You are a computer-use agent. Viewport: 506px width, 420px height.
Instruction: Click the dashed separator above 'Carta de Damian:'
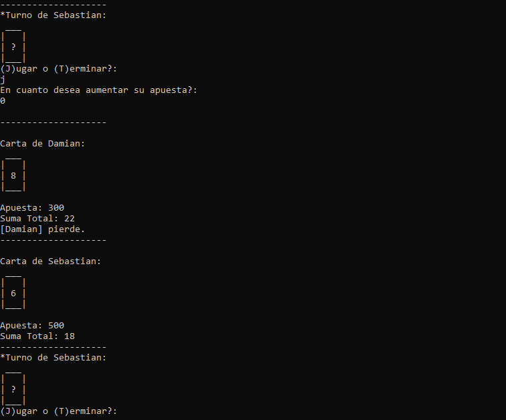(x=53, y=122)
